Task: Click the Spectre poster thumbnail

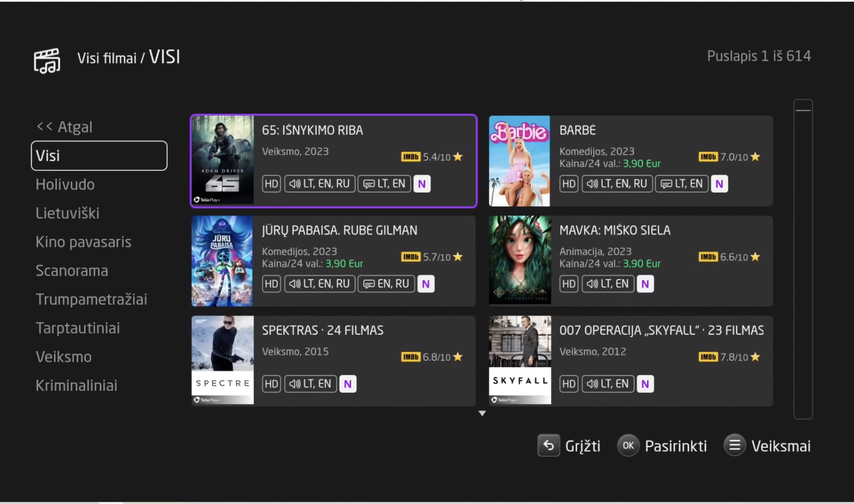Action: coord(223,360)
